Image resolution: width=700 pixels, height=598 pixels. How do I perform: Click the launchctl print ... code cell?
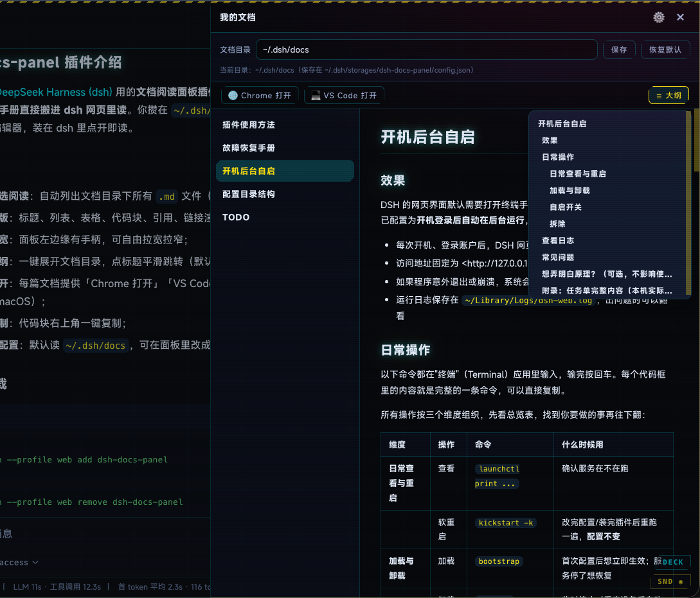(x=497, y=476)
